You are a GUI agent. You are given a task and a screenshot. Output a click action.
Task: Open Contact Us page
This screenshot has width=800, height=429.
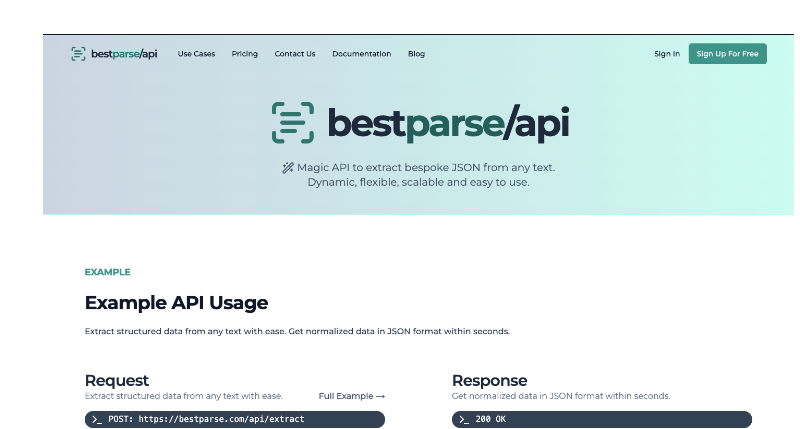coord(295,54)
